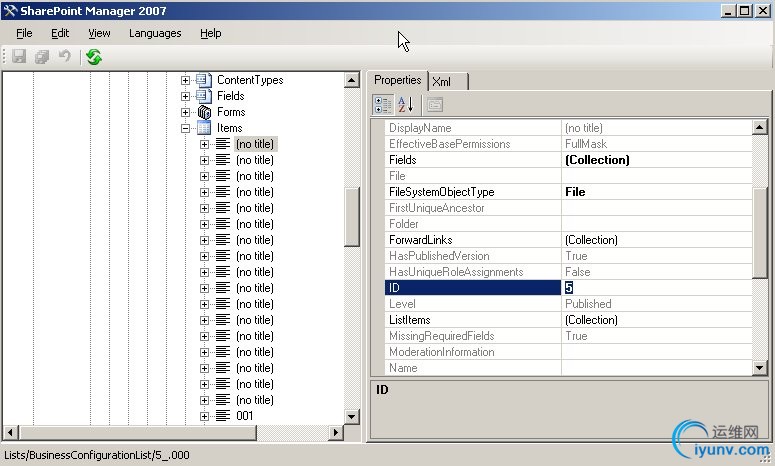This screenshot has width=775, height=466.
Task: Open the Help menu
Action: (x=211, y=33)
